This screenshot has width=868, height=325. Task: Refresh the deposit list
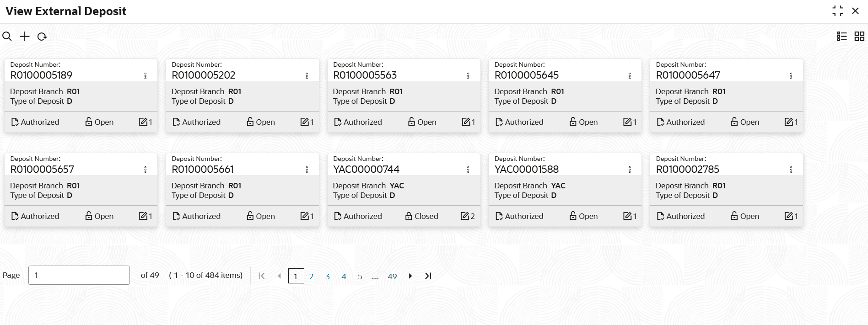click(42, 36)
